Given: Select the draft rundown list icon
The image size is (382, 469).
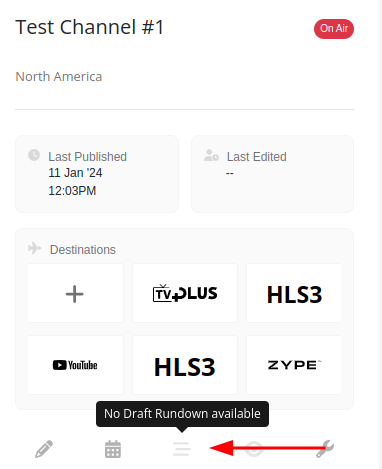Looking at the screenshot, I should click(x=182, y=449).
